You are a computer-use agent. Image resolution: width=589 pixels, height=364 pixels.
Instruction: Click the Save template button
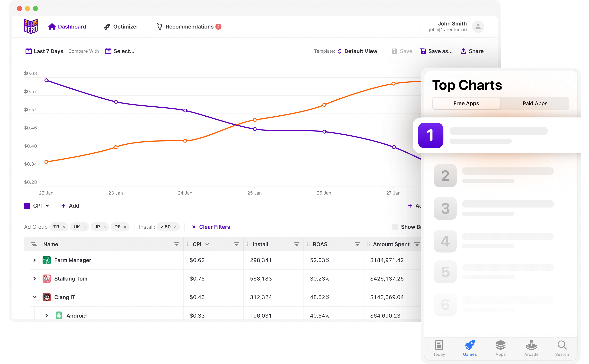pyautogui.click(x=402, y=51)
